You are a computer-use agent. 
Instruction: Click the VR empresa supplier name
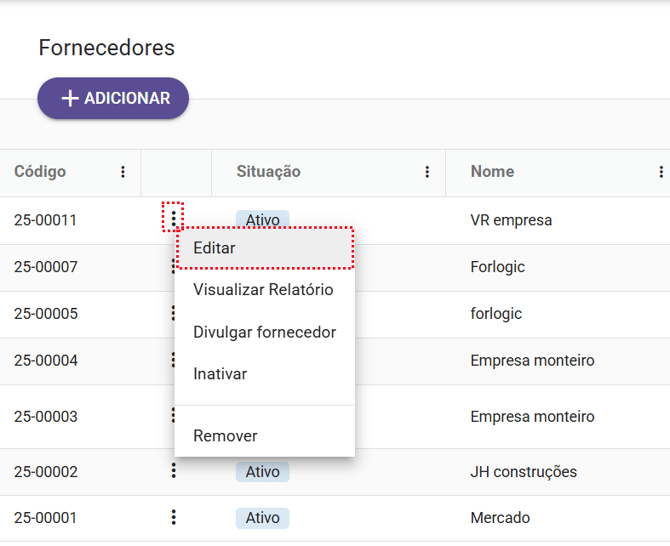pyautogui.click(x=511, y=220)
